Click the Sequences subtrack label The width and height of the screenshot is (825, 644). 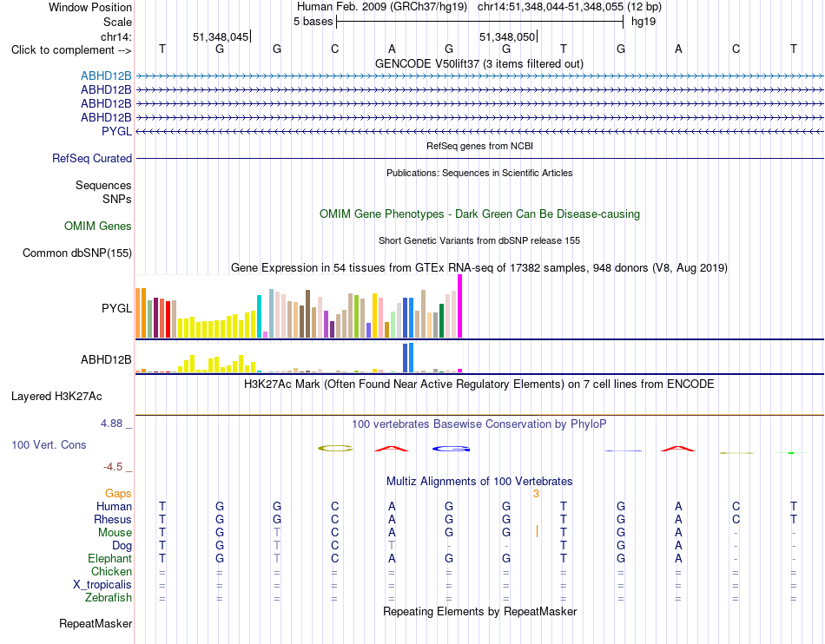pyautogui.click(x=103, y=185)
